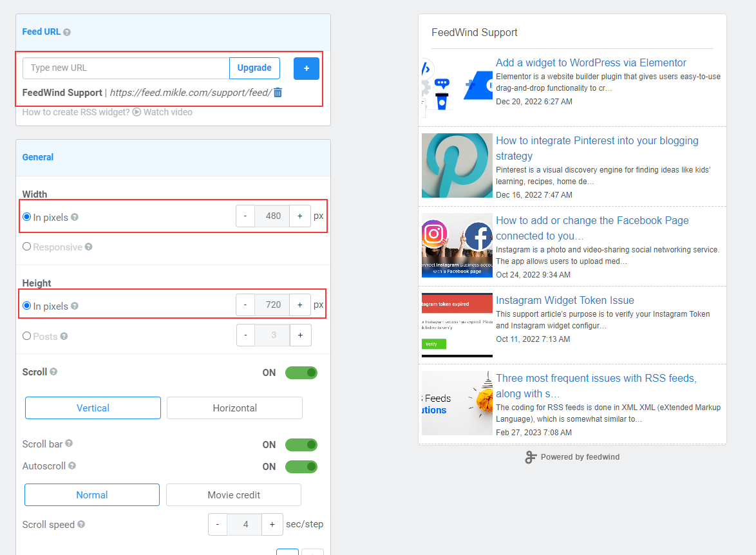Image resolution: width=756 pixels, height=555 pixels.
Task: Increase posts count with plus button
Action: pos(300,335)
